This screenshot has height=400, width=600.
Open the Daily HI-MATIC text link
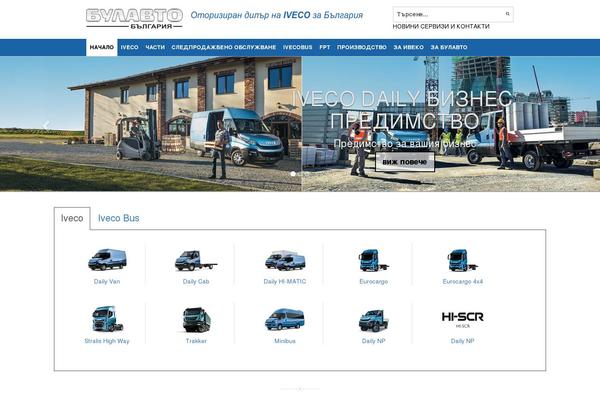(x=285, y=281)
